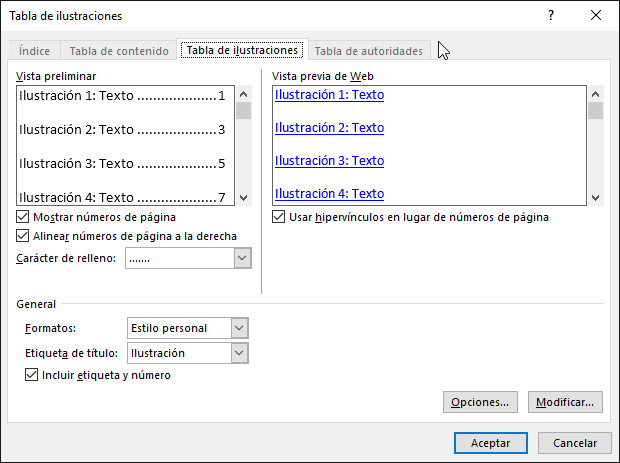Click the Opciones button
The width and height of the screenshot is (620, 463).
(480, 402)
